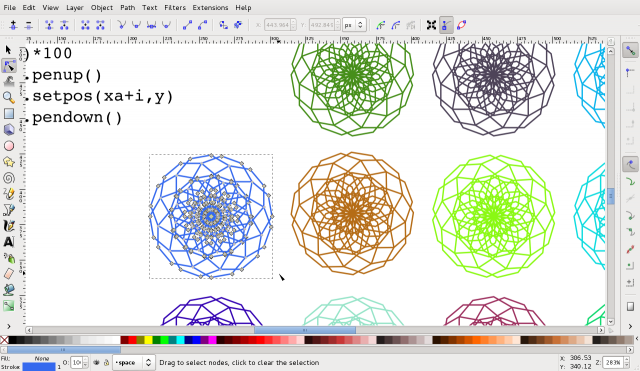Viewport: 640px width, 371px height.
Task: Open the px units dropdown
Action: coord(354,25)
